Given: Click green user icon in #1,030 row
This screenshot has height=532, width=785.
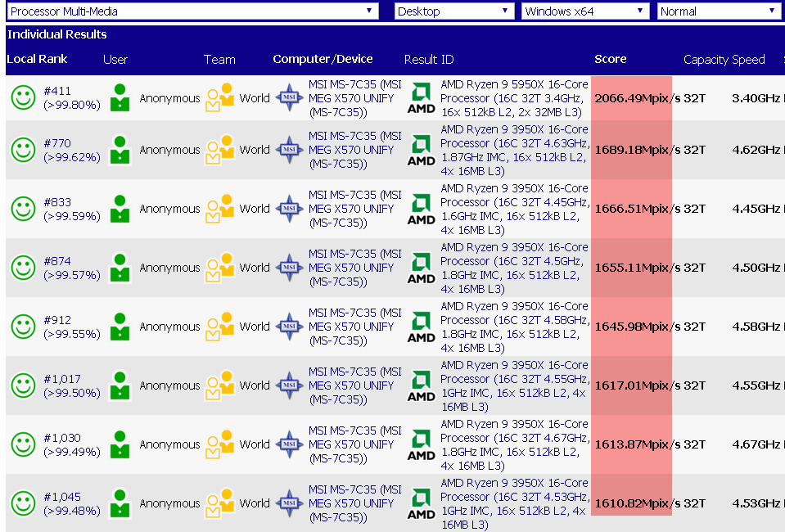Looking at the screenshot, I should (120, 444).
